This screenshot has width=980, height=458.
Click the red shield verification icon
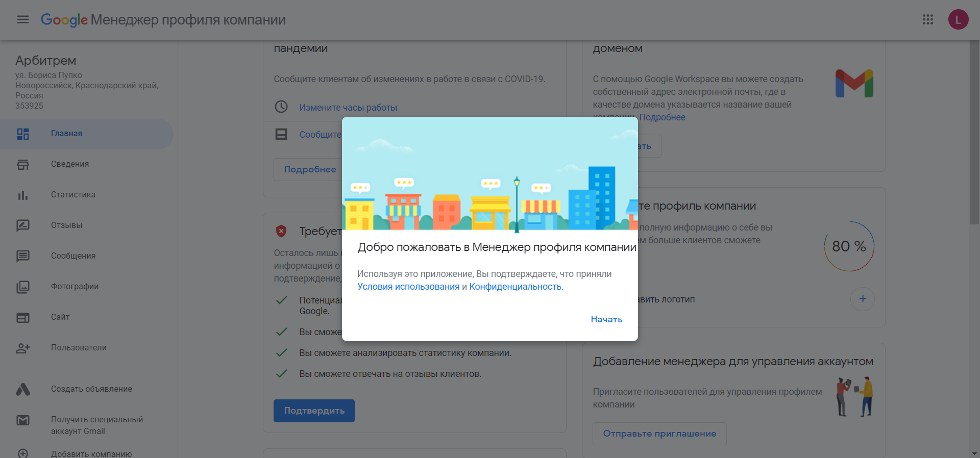pos(281,231)
